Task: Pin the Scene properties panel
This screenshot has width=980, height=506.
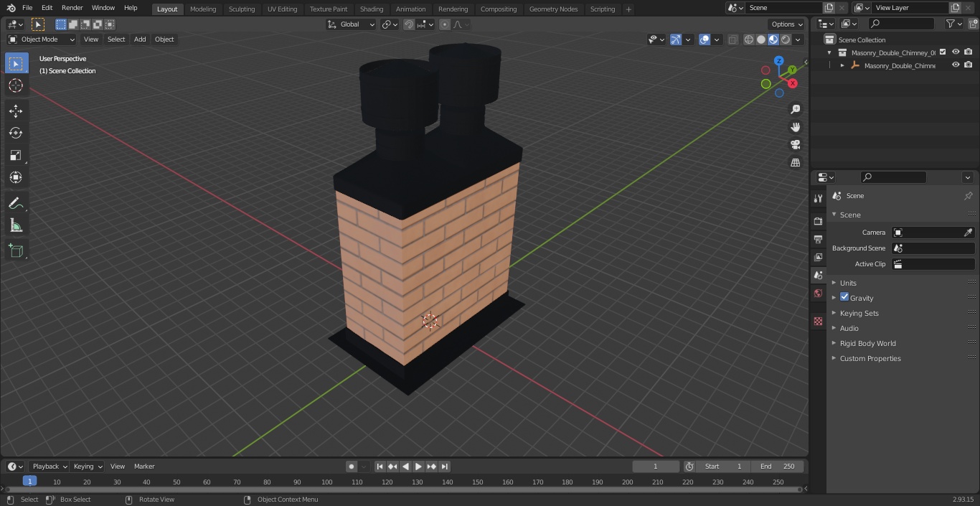Action: (x=968, y=196)
